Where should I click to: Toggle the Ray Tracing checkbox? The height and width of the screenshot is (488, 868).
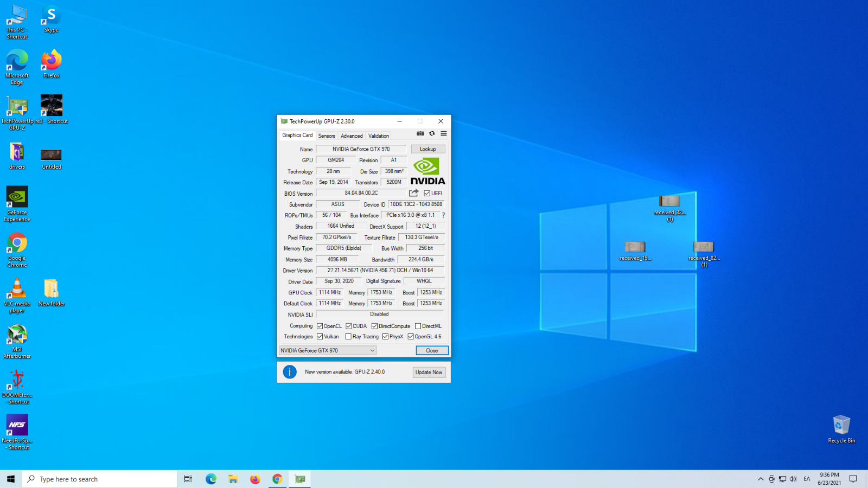point(349,336)
